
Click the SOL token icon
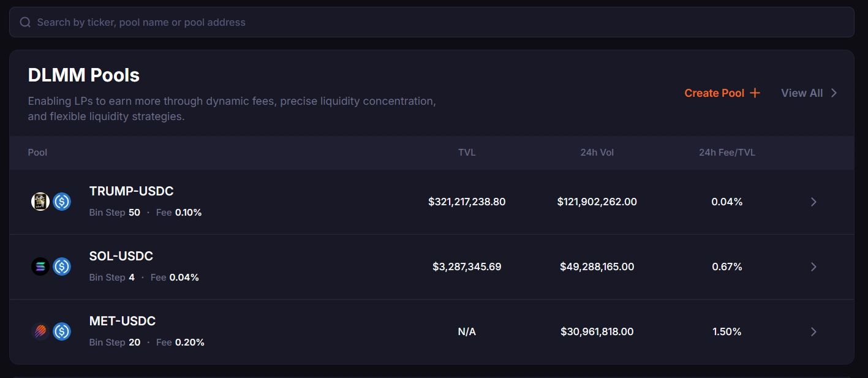(40, 266)
